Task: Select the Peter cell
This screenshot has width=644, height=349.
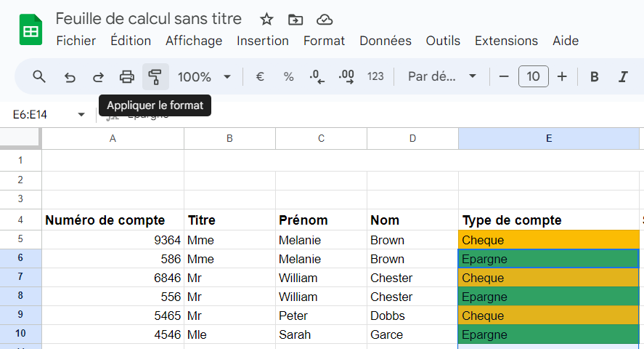Action: [321, 316]
